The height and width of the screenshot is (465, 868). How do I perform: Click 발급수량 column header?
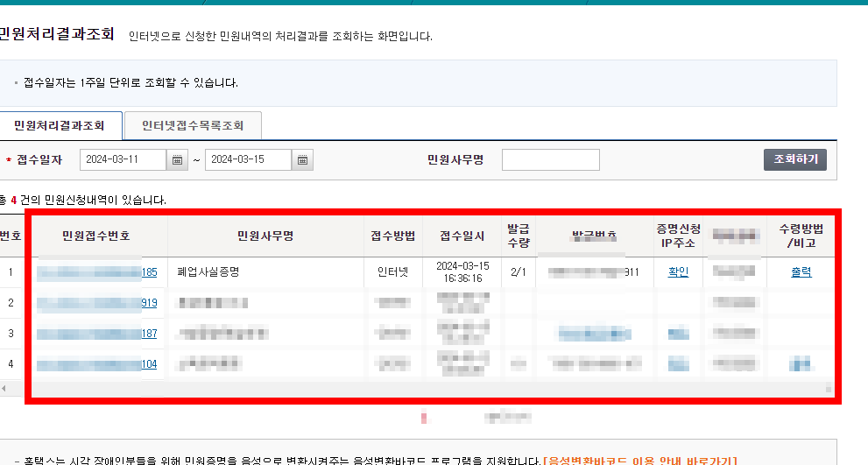click(519, 236)
